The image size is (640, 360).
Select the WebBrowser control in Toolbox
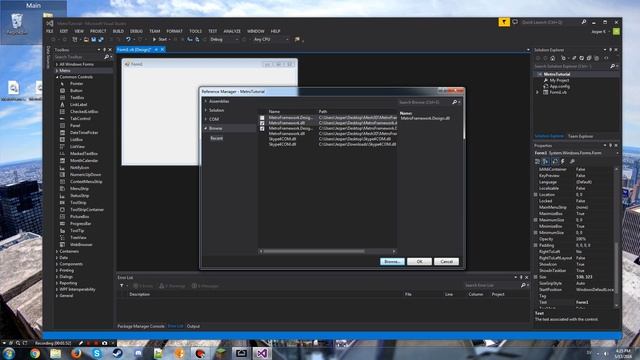(81, 244)
